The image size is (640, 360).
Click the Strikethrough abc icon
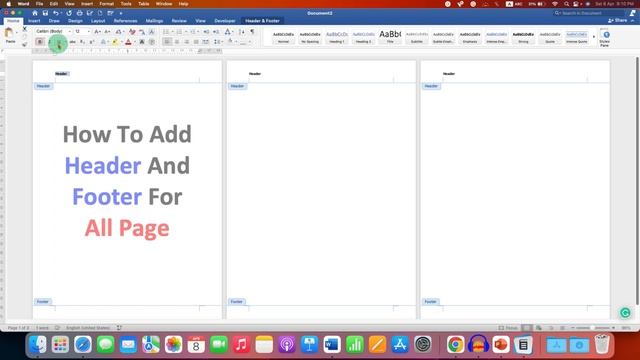click(x=72, y=42)
